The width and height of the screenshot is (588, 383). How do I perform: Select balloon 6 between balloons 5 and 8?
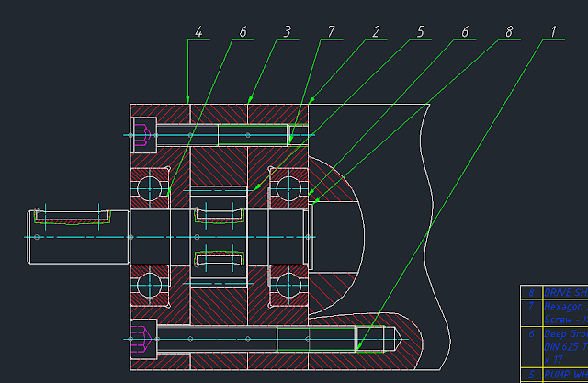465,32
